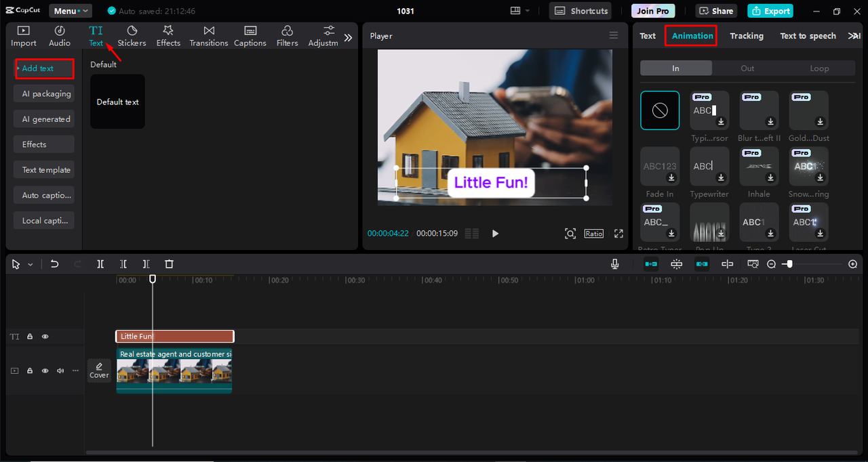Select the Little Fun! text clip
The height and width of the screenshot is (462, 868).
[175, 336]
